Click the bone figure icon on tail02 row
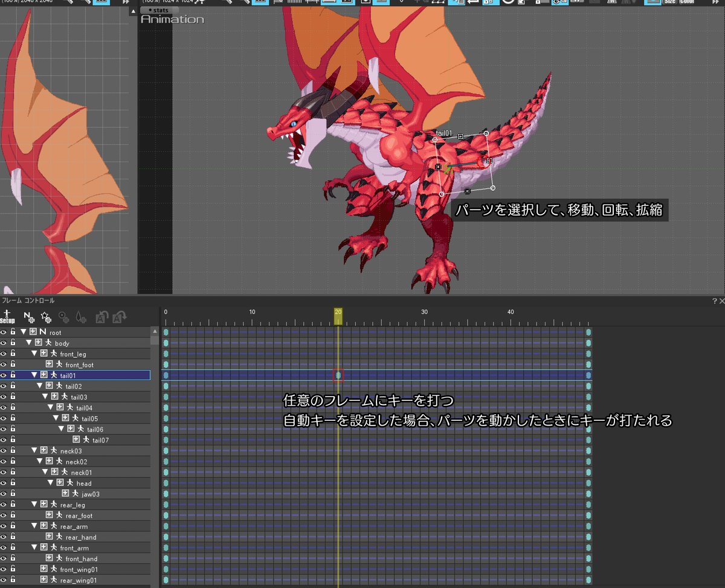The height and width of the screenshot is (588, 725). (x=59, y=386)
